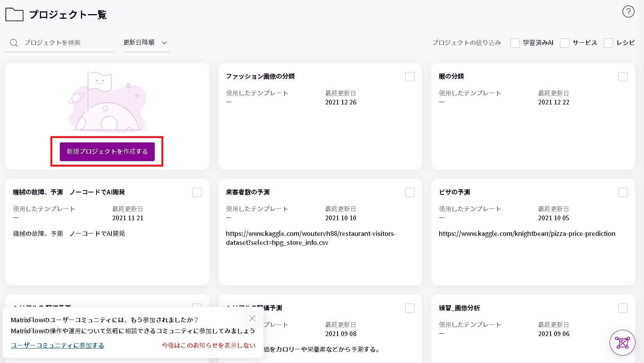Select the 練習_画像分析 project checkbox

pyautogui.click(x=623, y=308)
